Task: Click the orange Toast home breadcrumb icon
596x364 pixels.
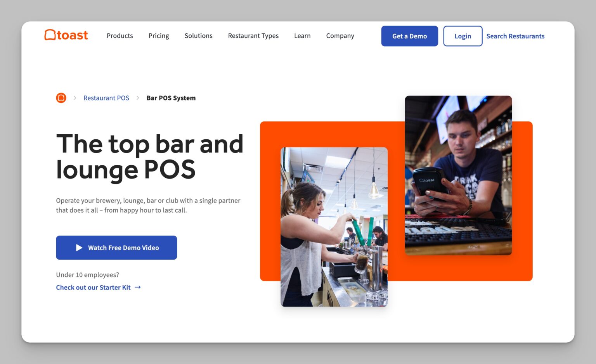Action: (x=61, y=98)
